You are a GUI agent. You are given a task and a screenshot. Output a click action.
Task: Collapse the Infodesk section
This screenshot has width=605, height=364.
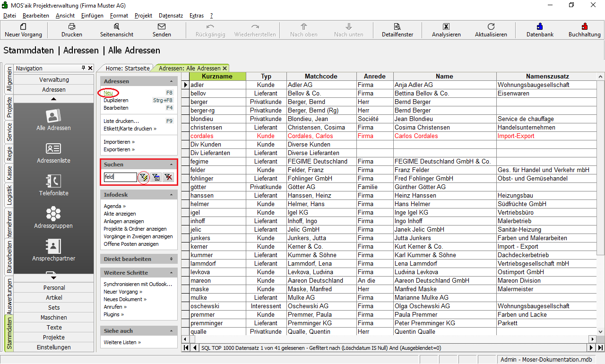coord(171,195)
